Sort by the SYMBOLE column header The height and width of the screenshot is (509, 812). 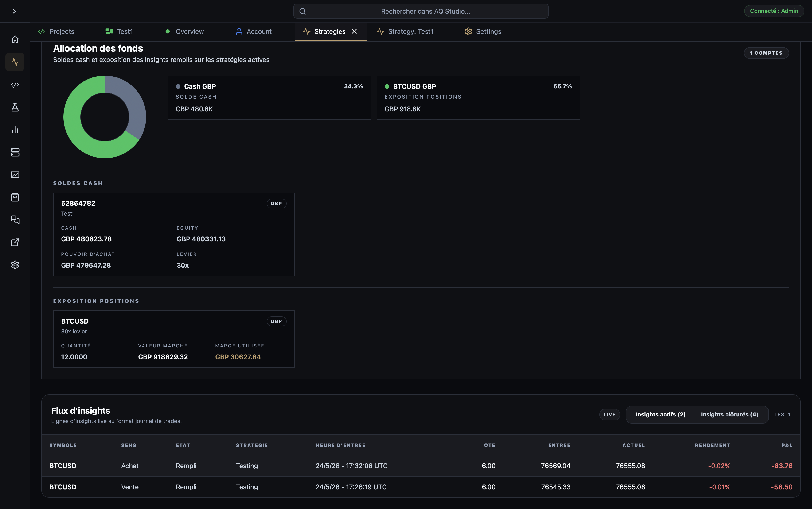(x=63, y=445)
